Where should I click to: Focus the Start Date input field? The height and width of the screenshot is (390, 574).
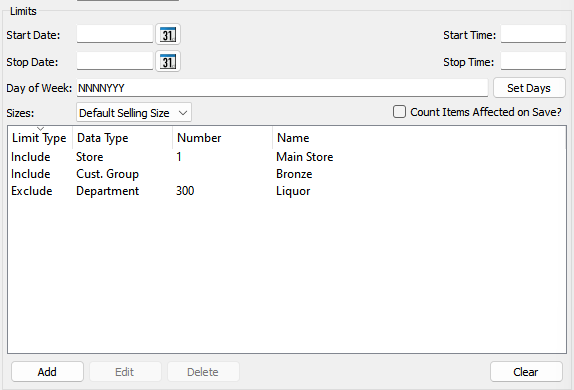click(115, 34)
